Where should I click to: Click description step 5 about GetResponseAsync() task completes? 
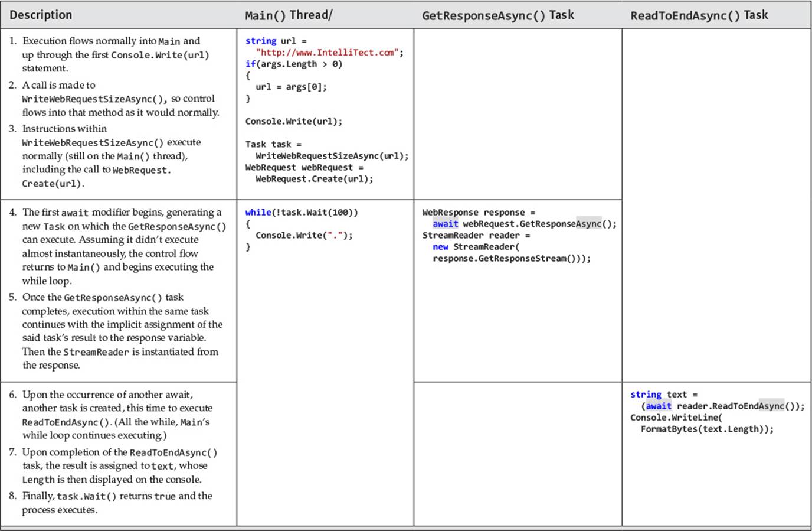[x=116, y=331]
